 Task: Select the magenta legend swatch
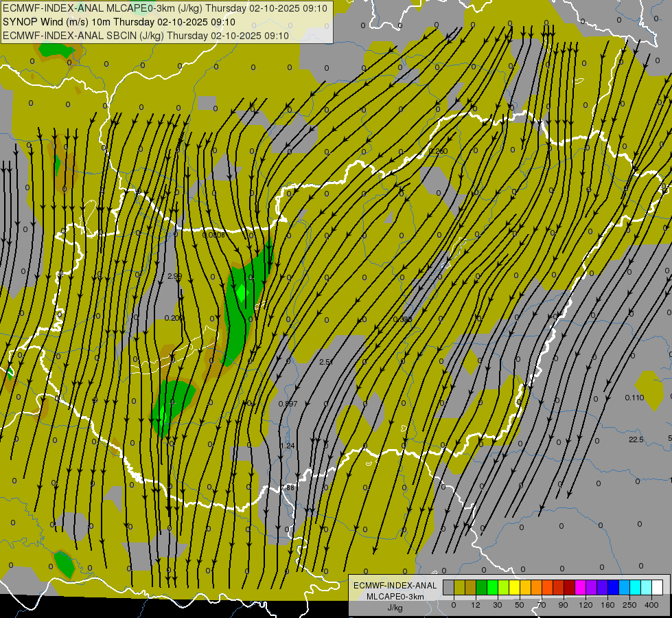pyautogui.click(x=581, y=587)
